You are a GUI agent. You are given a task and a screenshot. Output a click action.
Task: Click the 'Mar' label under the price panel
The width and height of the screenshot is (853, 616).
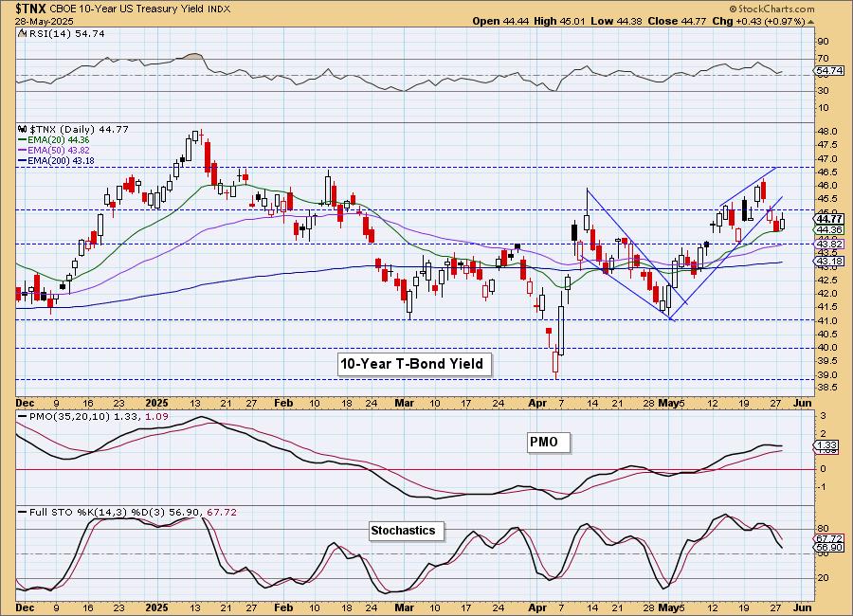tap(404, 403)
